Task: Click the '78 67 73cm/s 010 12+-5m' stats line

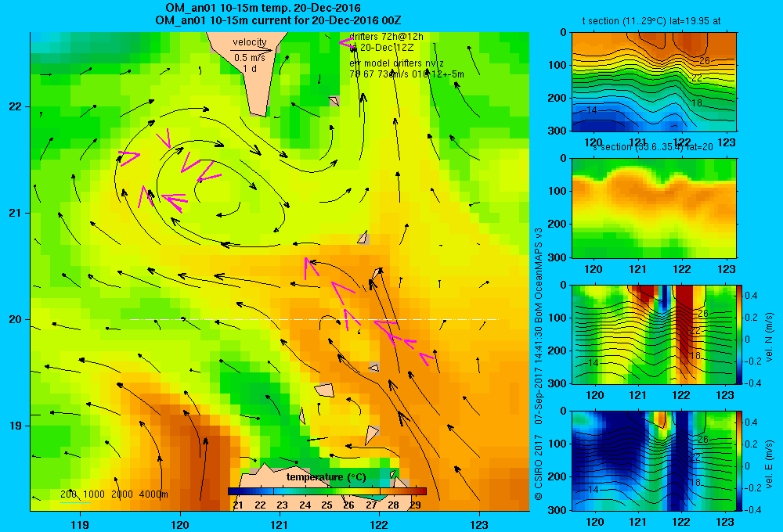Action: point(406,74)
